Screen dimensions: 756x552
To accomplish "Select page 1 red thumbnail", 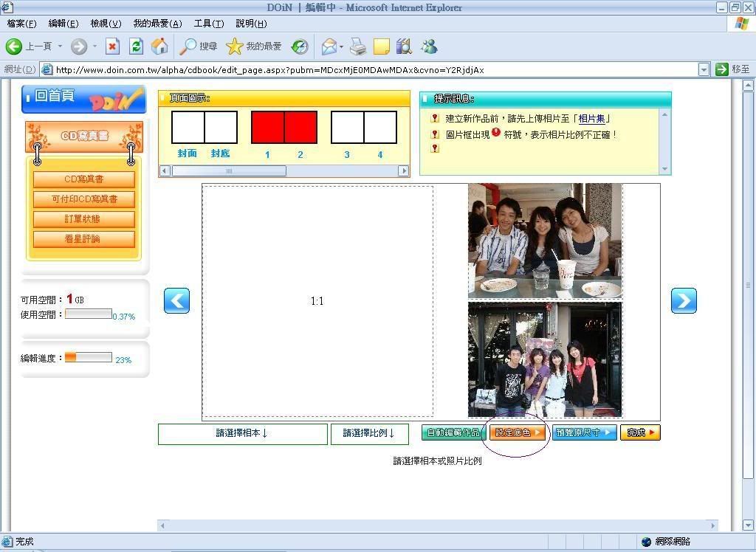I will [x=267, y=127].
